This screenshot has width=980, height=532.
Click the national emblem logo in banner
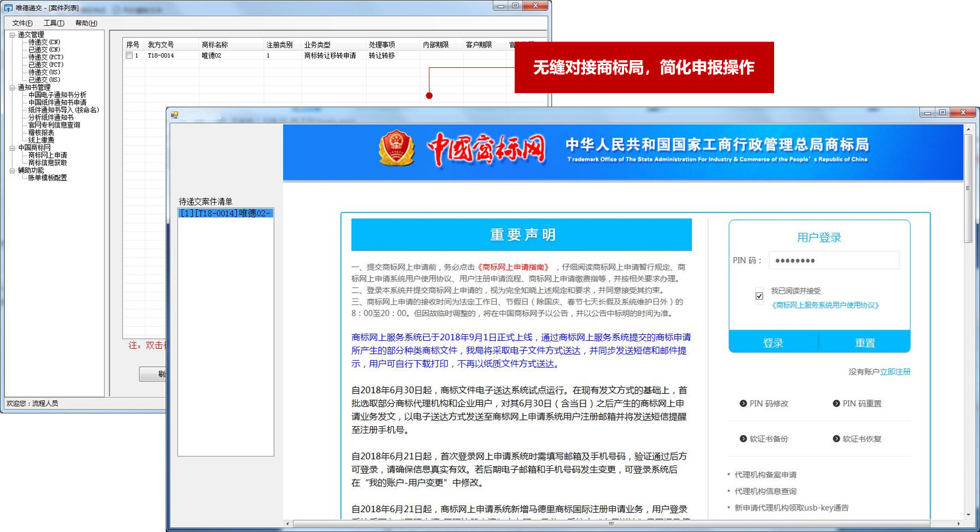[397, 148]
